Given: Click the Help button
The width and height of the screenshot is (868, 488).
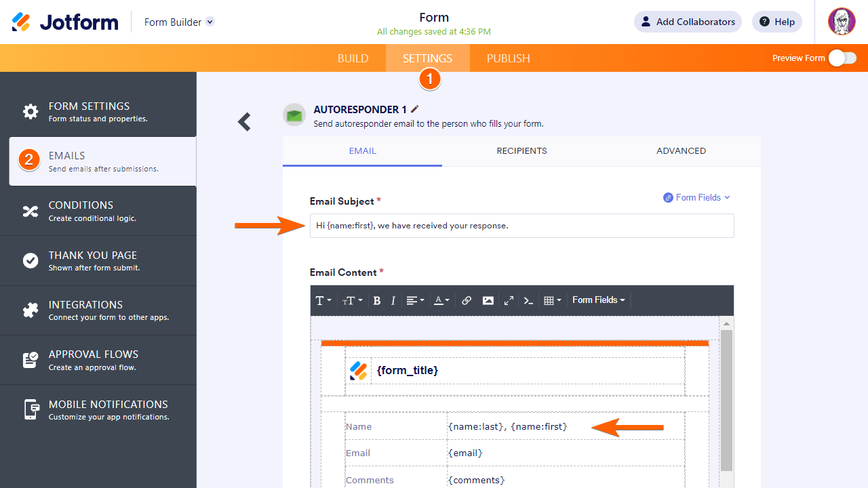Looking at the screenshot, I should coord(776,22).
